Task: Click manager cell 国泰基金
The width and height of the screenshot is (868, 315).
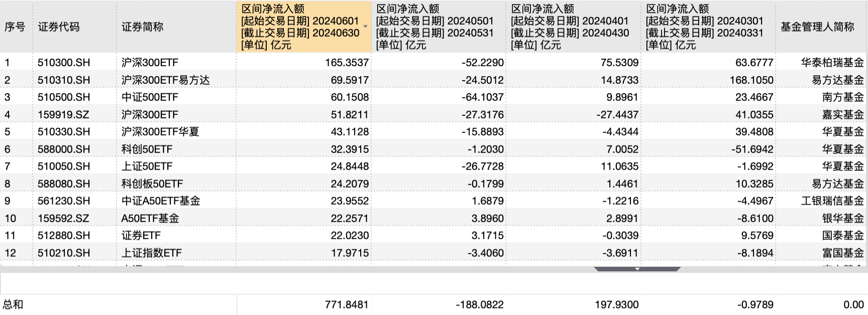Action: point(843,235)
